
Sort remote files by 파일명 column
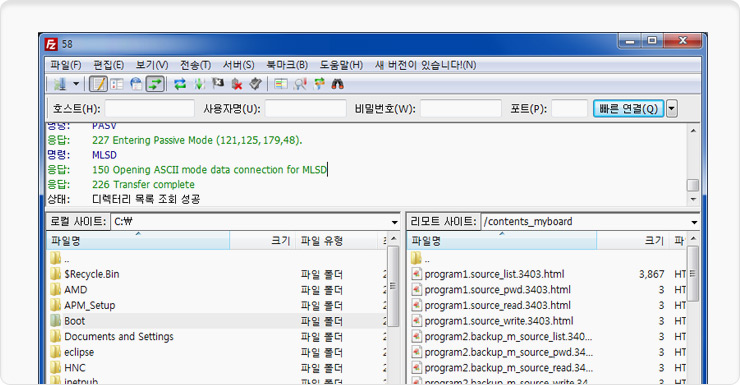click(502, 241)
